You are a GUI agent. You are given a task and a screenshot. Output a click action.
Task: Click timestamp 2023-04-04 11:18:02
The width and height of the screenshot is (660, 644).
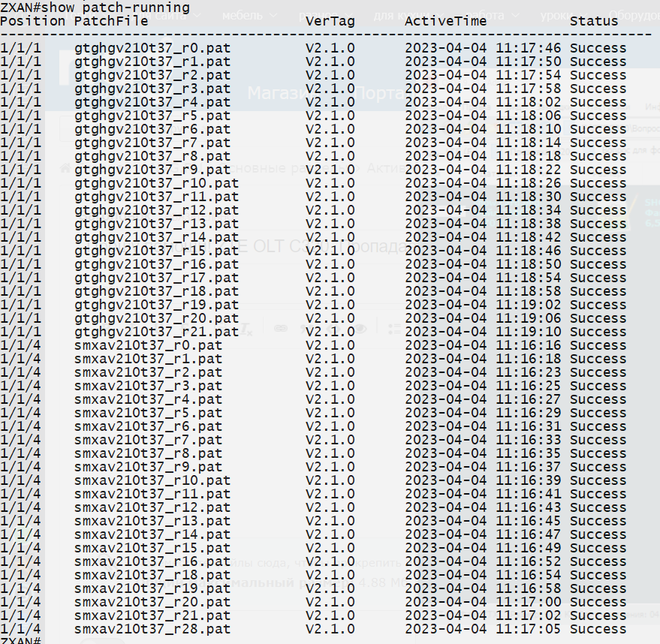click(483, 102)
